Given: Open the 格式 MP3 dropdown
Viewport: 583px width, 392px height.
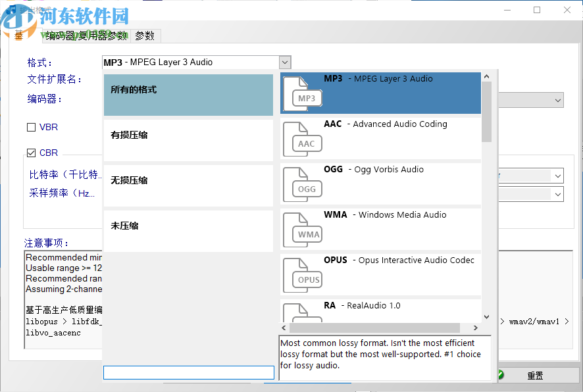Looking at the screenshot, I should pyautogui.click(x=284, y=62).
